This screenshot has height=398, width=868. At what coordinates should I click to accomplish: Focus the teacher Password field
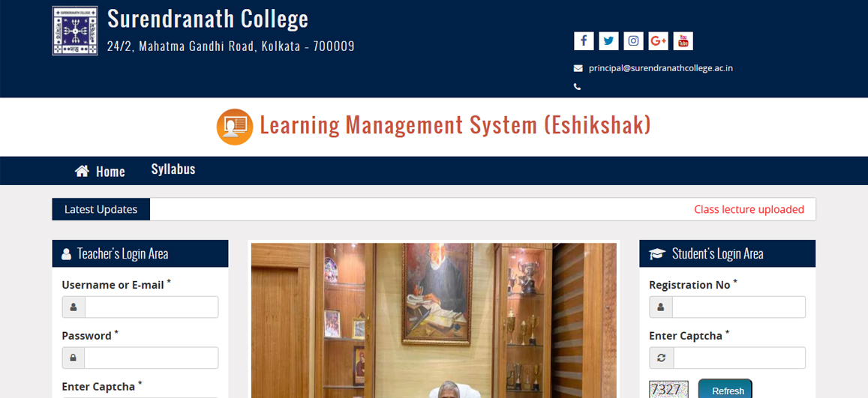(151, 358)
